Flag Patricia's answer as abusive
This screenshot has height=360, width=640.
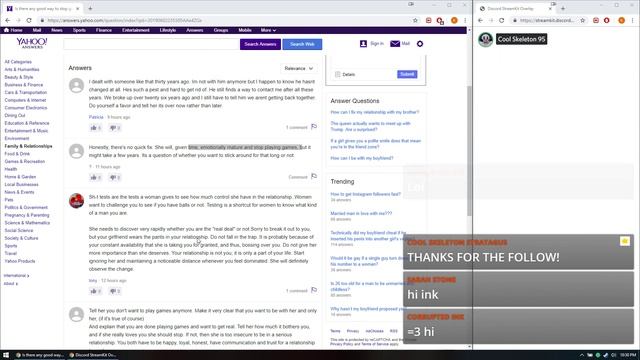click(x=314, y=127)
